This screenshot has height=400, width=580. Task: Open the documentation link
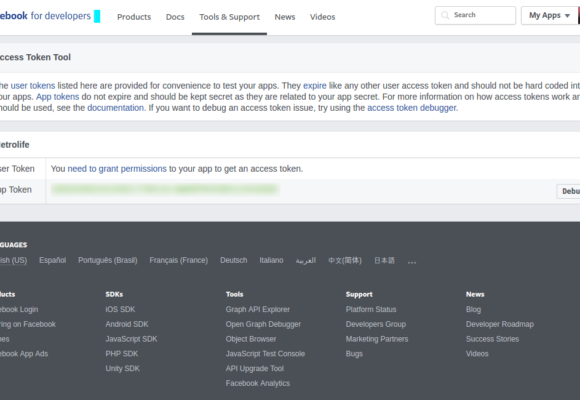pyautogui.click(x=115, y=108)
